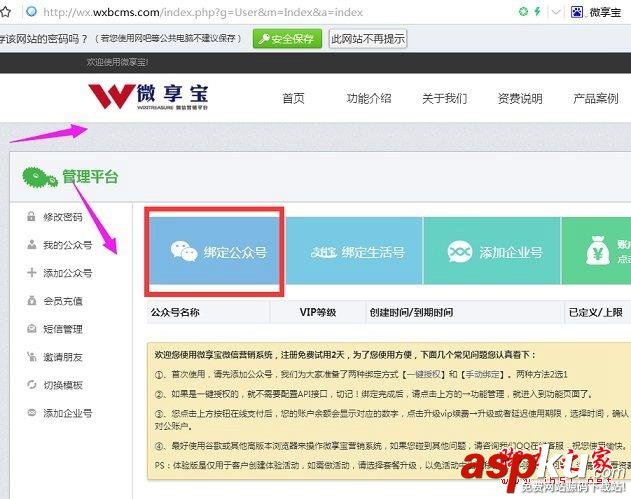631x499 pixels.
Task: Click the lightning speed-mode icon
Action: [x=537, y=11]
